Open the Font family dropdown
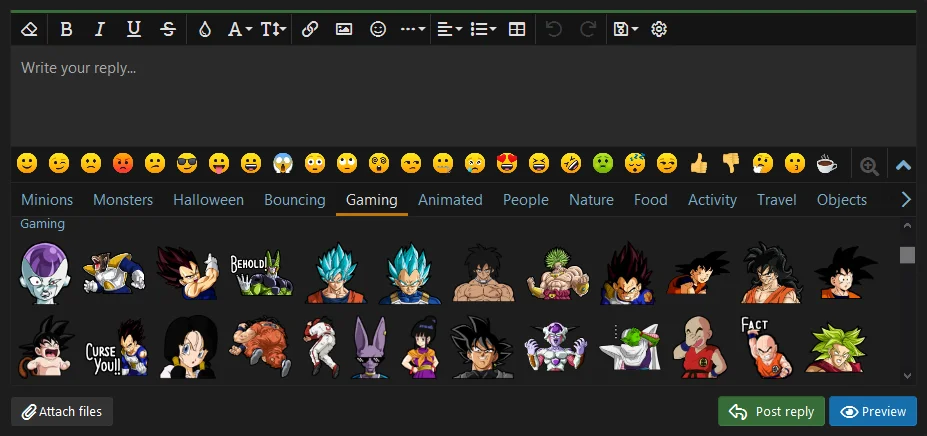927x436 pixels. [239, 30]
